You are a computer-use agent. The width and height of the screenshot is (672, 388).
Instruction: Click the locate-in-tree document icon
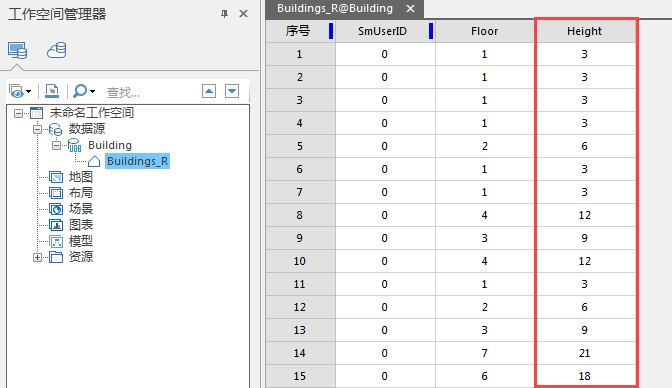point(52,91)
